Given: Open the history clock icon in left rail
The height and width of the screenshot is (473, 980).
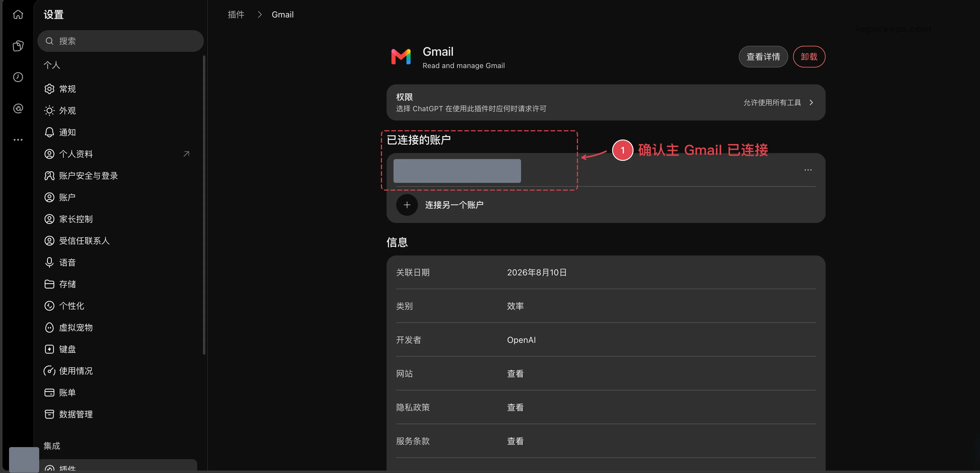Looking at the screenshot, I should 18,77.
